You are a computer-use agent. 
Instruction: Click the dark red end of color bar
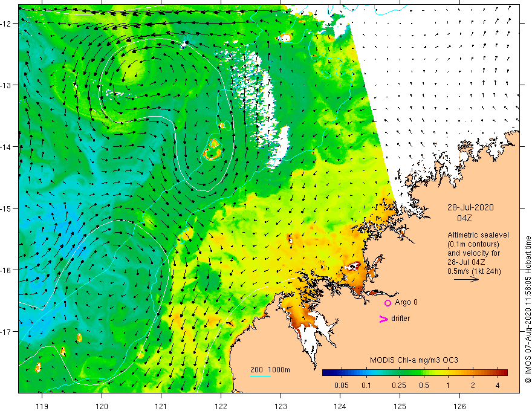tap(504, 372)
